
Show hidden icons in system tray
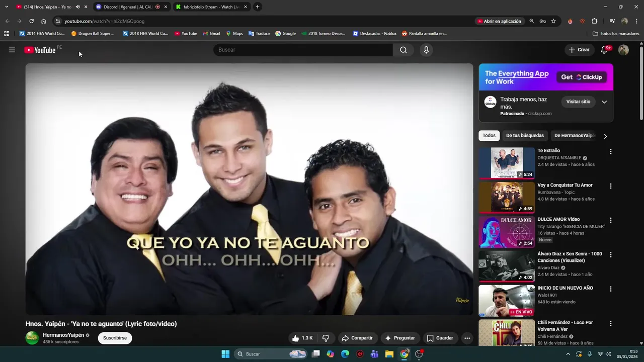pyautogui.click(x=569, y=354)
